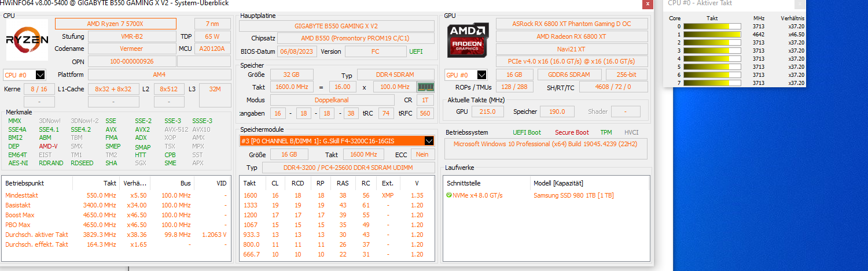
Task: Click the memory chip icon beside 100.0 MHz
Action: point(425,87)
